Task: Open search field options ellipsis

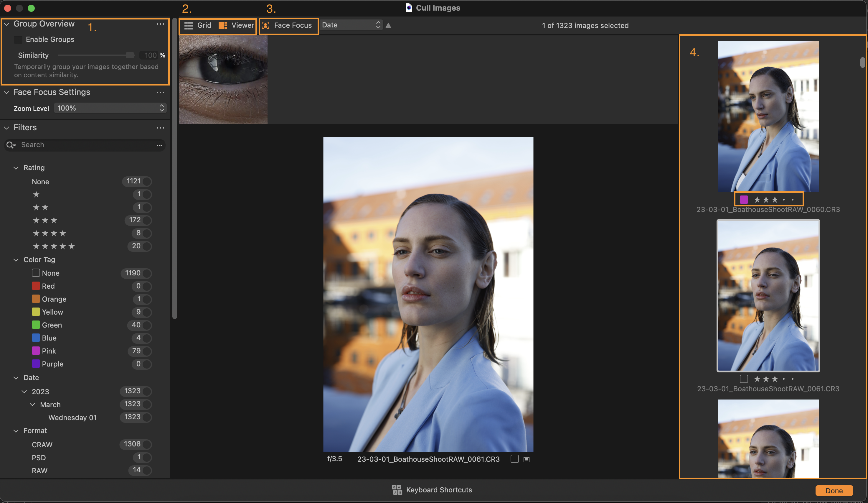Action: [159, 145]
